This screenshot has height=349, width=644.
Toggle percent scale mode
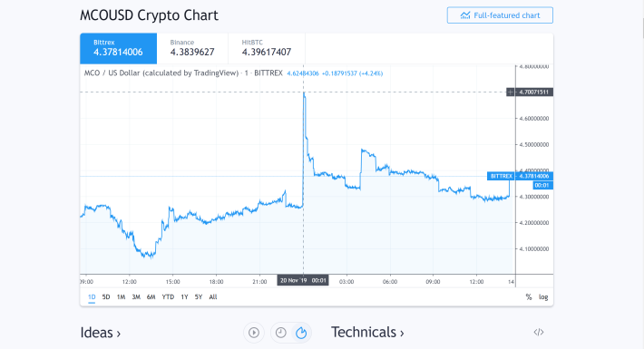pyautogui.click(x=529, y=296)
